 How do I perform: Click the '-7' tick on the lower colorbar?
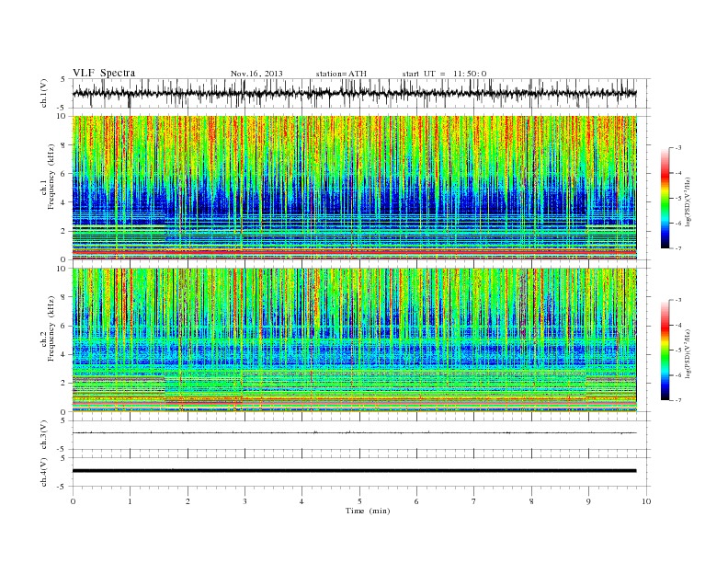[677, 400]
